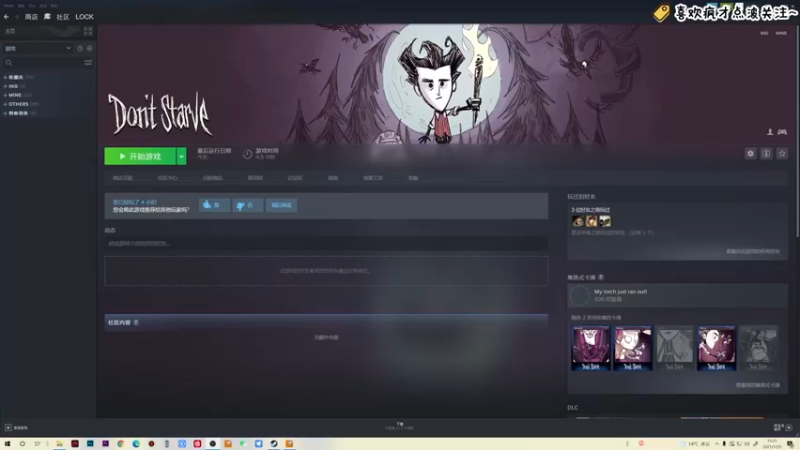Expand the collection below OTHERS
Viewport: 800px width, 450px height.
coord(5,113)
